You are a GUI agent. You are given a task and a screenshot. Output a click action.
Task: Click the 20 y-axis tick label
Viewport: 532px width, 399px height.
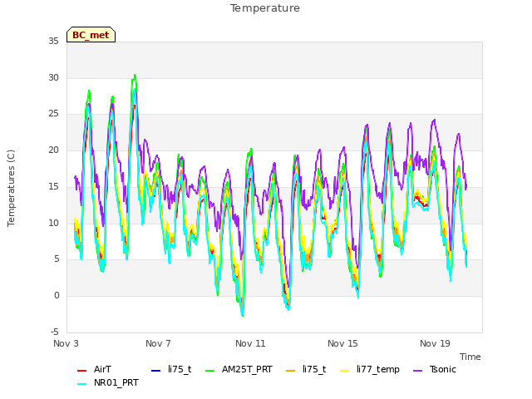[x=53, y=150]
